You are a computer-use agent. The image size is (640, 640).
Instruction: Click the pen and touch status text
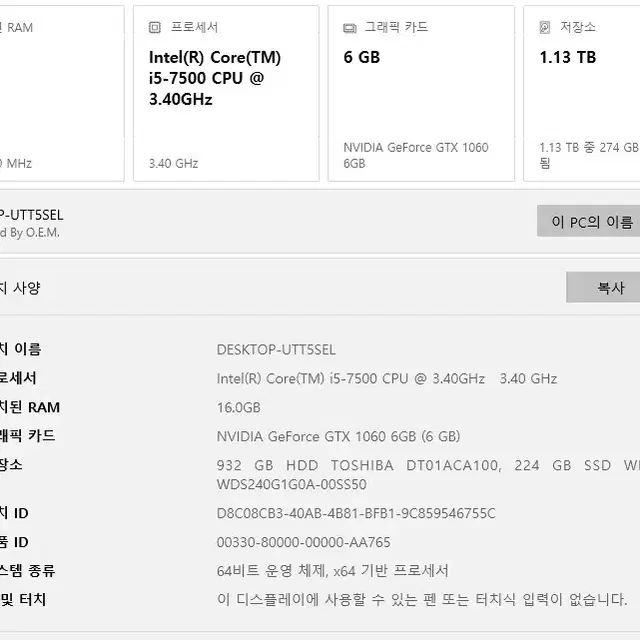[422, 599]
